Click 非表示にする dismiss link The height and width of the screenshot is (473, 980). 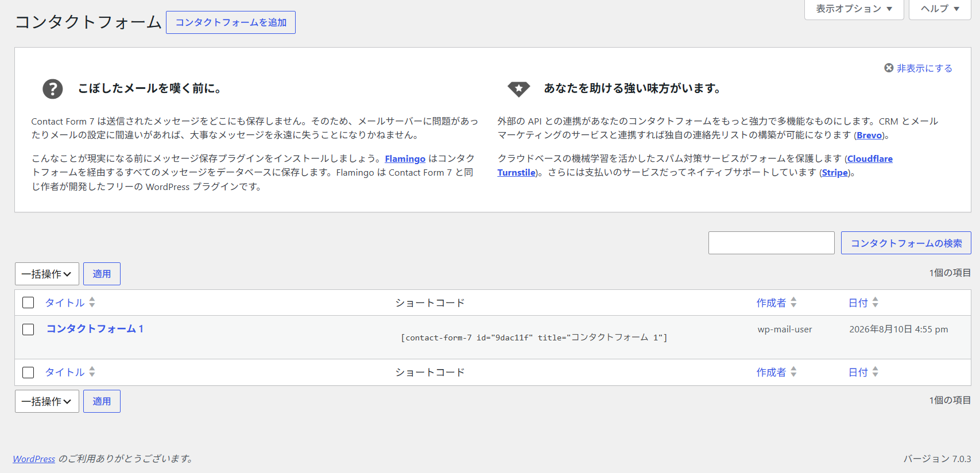(924, 68)
